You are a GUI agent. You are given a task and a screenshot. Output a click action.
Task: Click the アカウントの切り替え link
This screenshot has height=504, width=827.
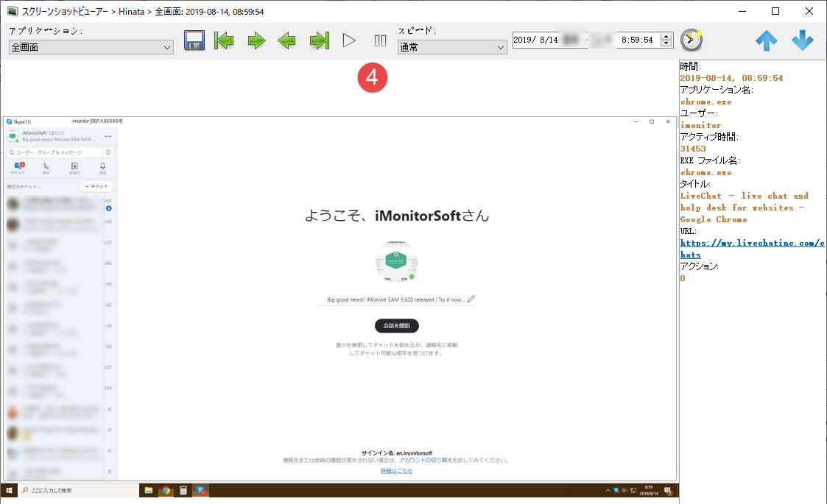tap(426, 461)
